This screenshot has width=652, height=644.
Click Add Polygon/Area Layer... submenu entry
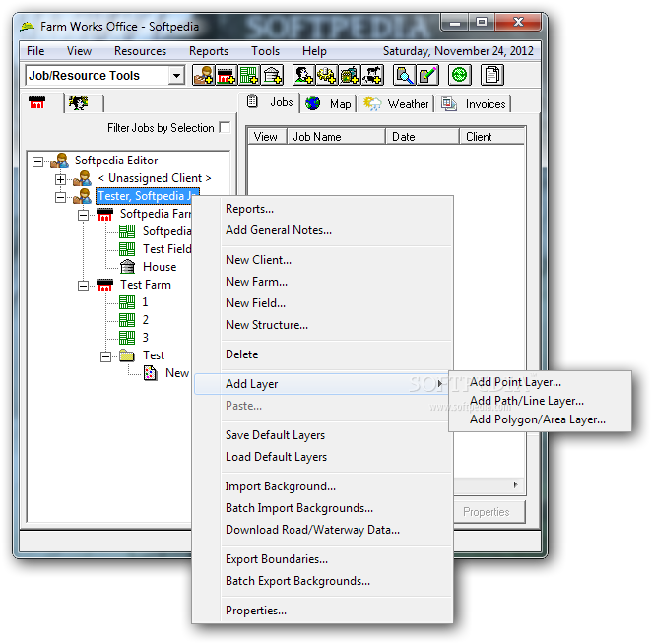(x=540, y=419)
